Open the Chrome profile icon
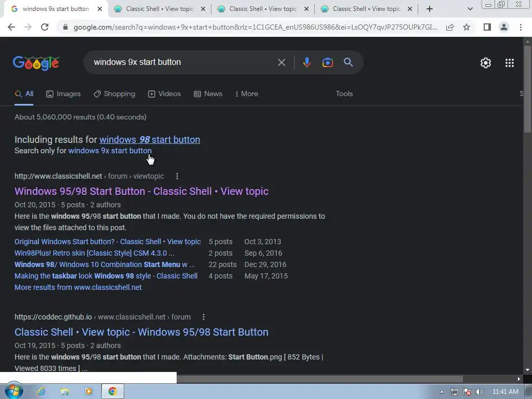 (504, 27)
